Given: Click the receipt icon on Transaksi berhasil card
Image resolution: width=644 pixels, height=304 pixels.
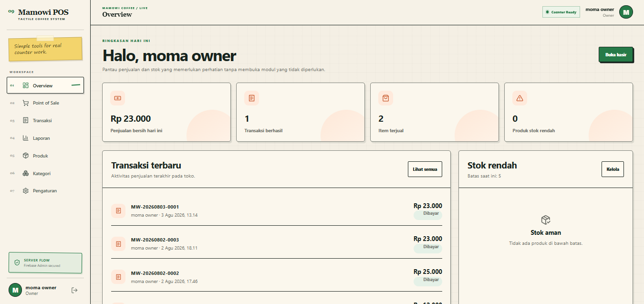Looking at the screenshot, I should click(x=252, y=98).
